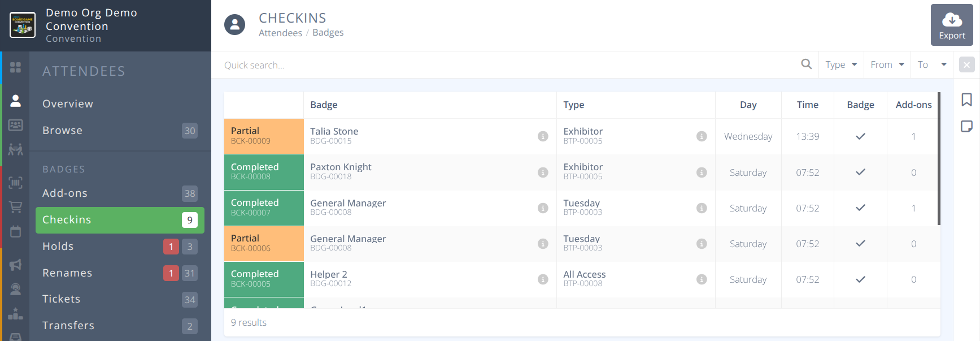This screenshot has height=341, width=980.
Task: Open the people meeting sidebar icon
Action: [16, 149]
